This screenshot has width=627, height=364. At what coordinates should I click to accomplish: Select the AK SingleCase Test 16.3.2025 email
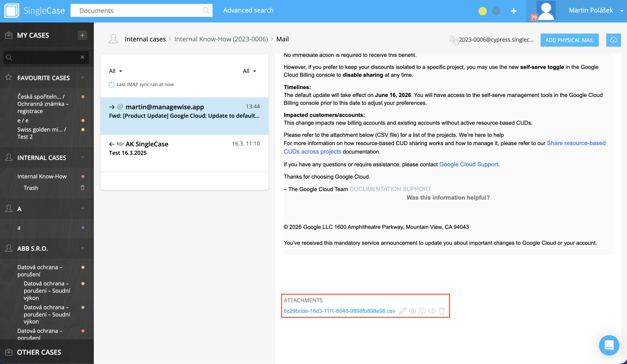pos(184,153)
